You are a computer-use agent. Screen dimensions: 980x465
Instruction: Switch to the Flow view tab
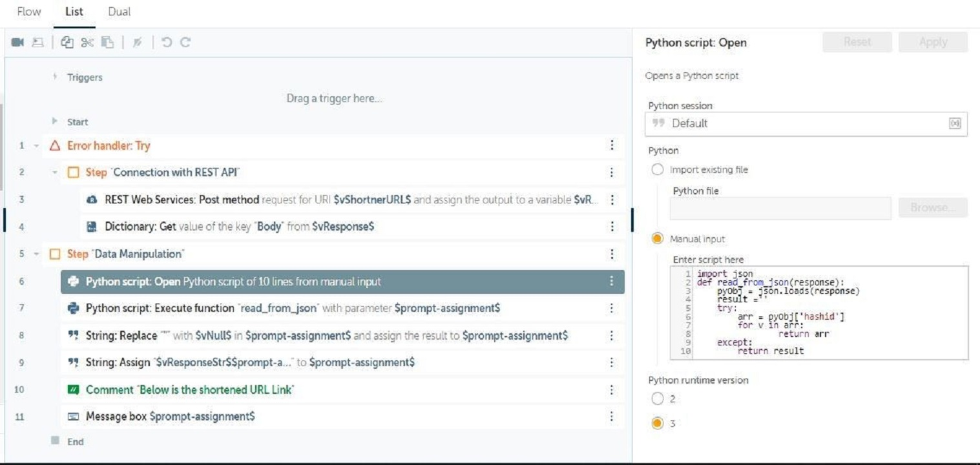[x=29, y=12]
